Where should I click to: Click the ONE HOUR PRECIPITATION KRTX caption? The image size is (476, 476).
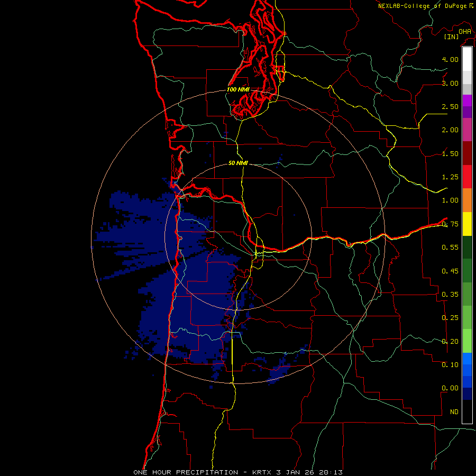click(x=238, y=472)
